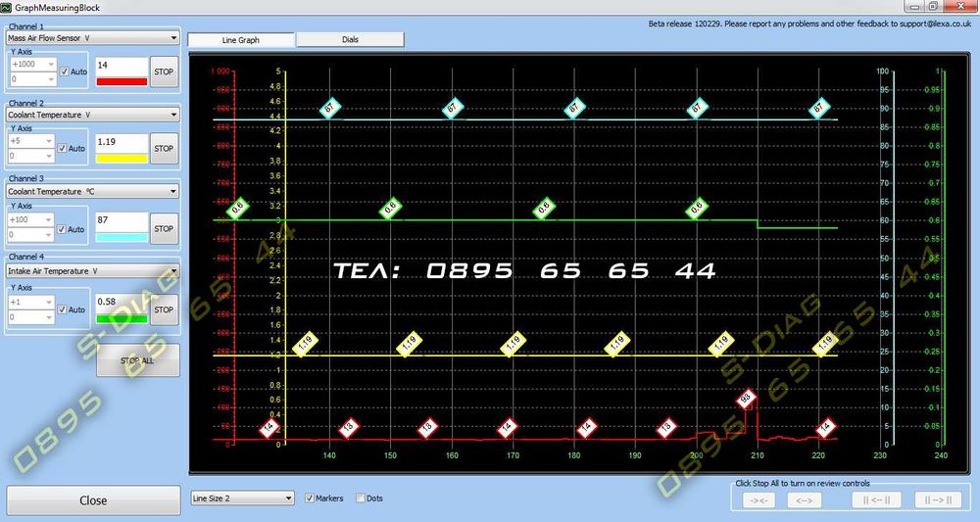The width and height of the screenshot is (980, 522).
Task: Open Channel 3 Y Axis +100 dropdown
Action: (32, 219)
